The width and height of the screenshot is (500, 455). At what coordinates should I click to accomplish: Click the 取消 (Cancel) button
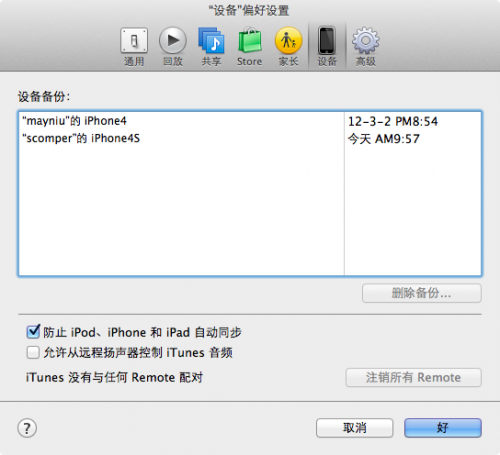point(355,428)
